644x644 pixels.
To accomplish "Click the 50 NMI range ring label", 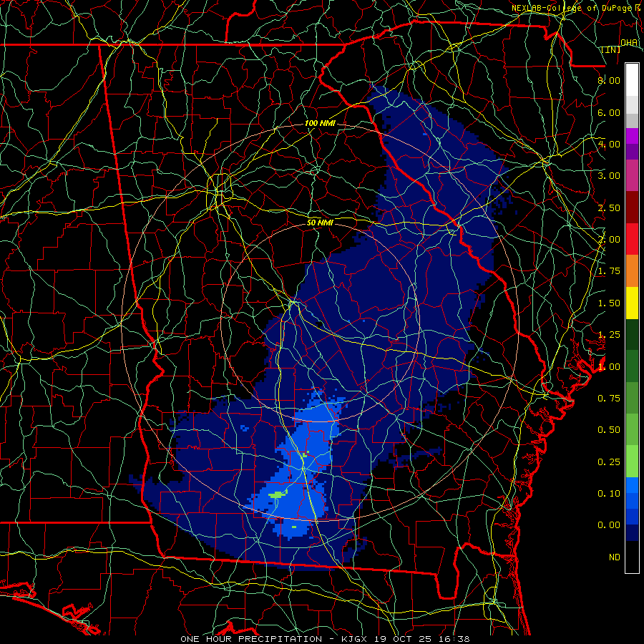I will (x=320, y=223).
